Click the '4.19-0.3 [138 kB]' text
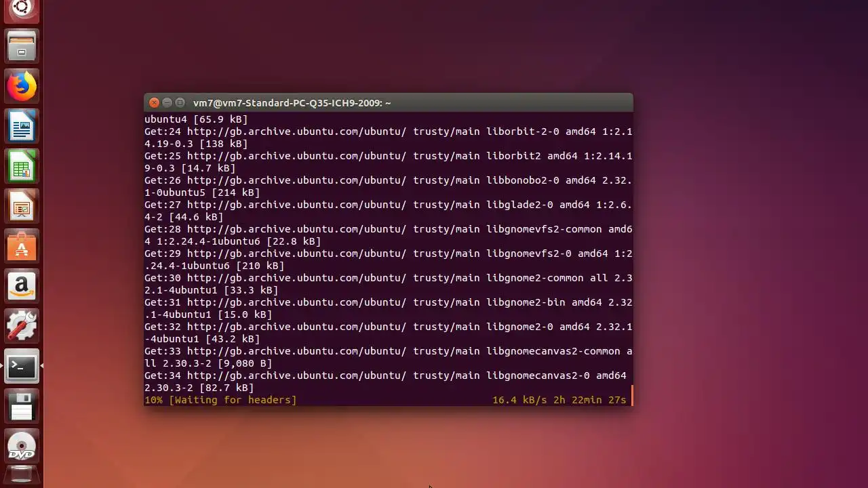This screenshot has width=868, height=488. pyautogui.click(x=196, y=144)
